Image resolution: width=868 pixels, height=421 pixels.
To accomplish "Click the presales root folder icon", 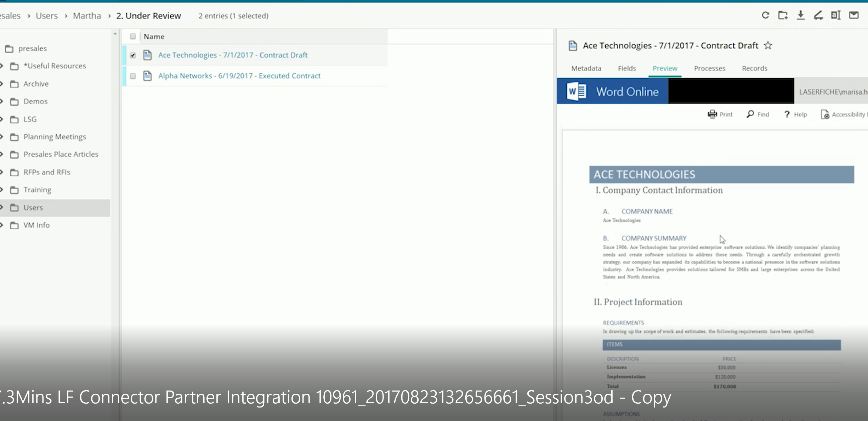I will pos(9,49).
